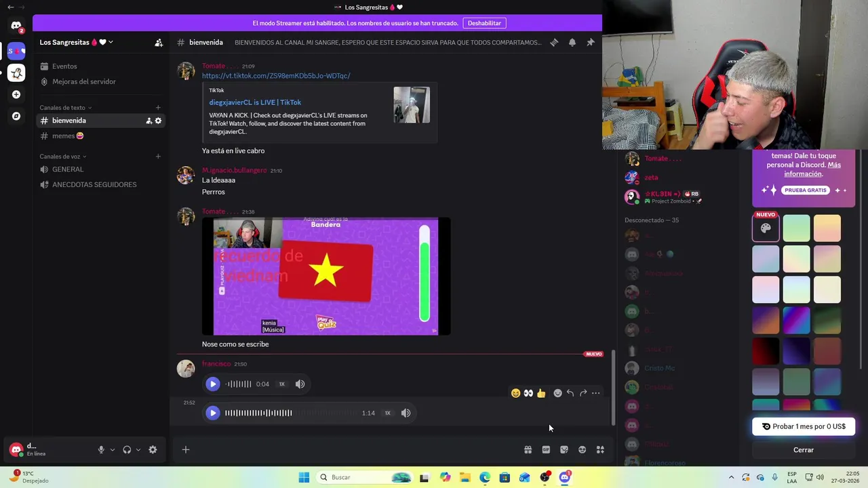Image resolution: width=868 pixels, height=488 pixels.
Task: Open the TikTok embed thumbnail image
Action: [x=412, y=105]
